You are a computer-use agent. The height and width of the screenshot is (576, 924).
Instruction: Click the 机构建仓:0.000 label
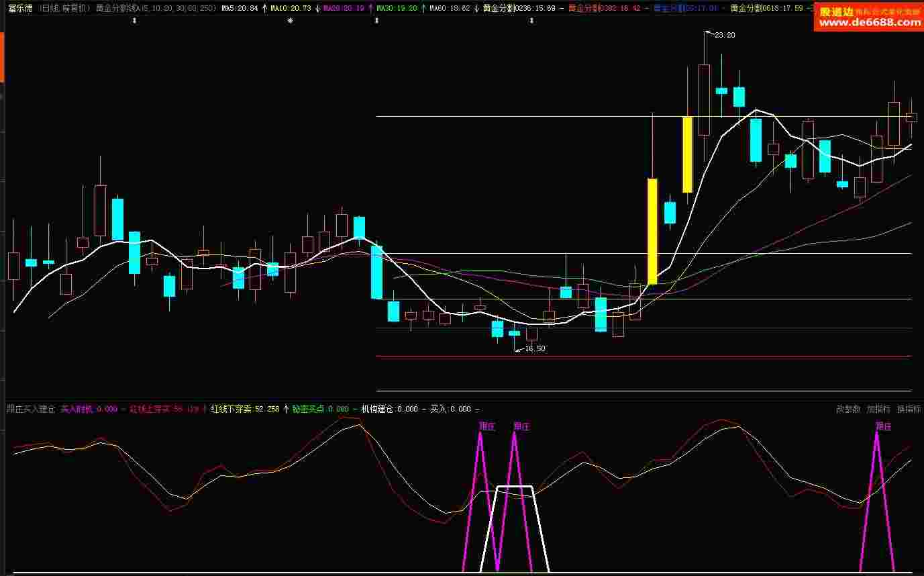coord(389,409)
